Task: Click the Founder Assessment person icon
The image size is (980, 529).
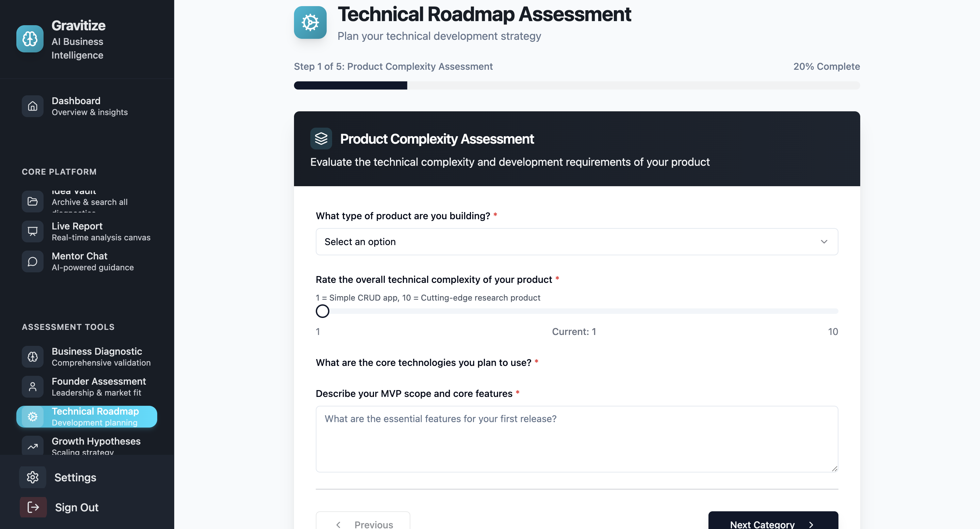Action: tap(33, 387)
